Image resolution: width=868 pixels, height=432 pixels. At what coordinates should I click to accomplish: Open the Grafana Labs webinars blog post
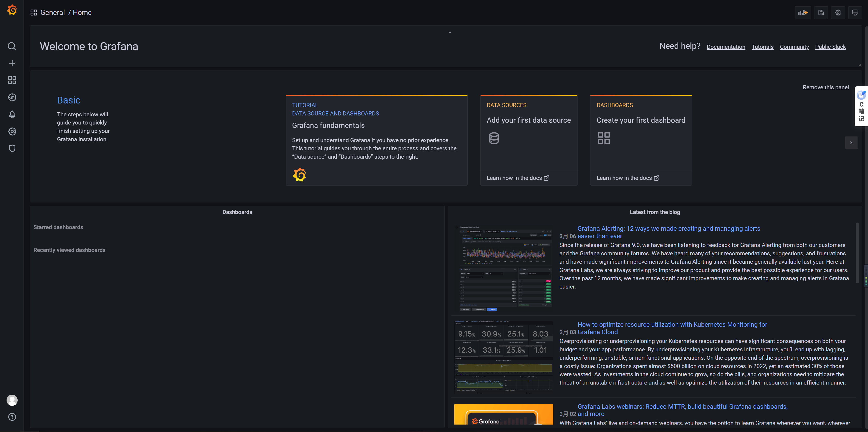pyautogui.click(x=682, y=410)
